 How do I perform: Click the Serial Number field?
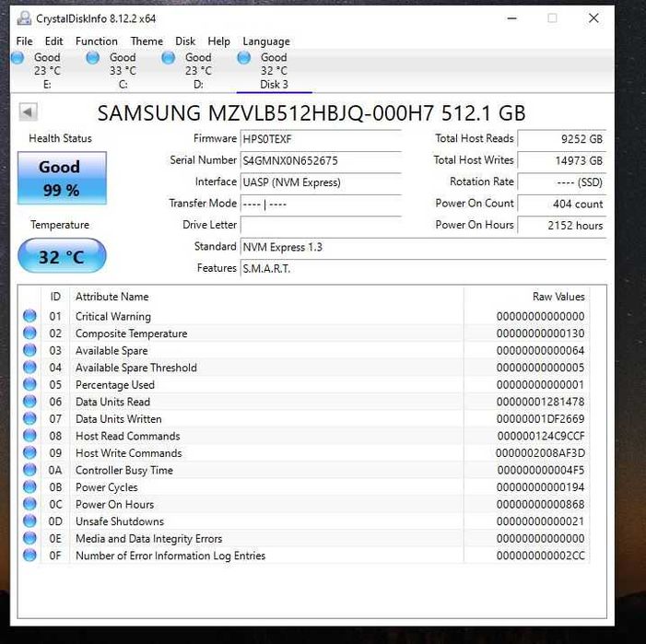pyautogui.click(x=321, y=160)
